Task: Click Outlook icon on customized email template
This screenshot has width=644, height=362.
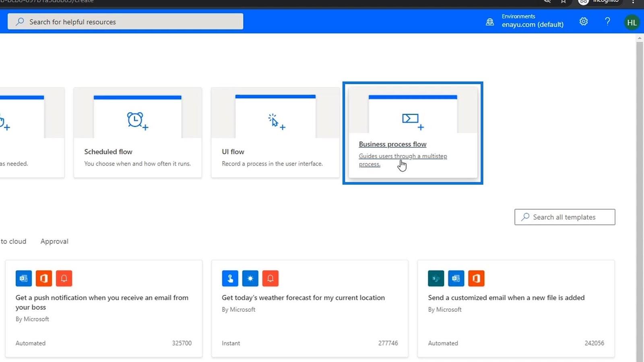Action: (x=456, y=278)
